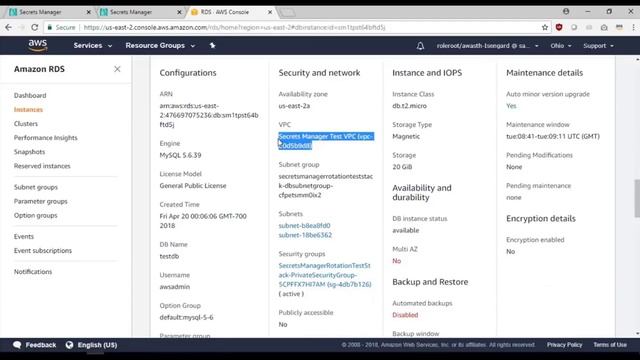
Task: Click the db.t2.micro instance class value
Action: [409, 106]
